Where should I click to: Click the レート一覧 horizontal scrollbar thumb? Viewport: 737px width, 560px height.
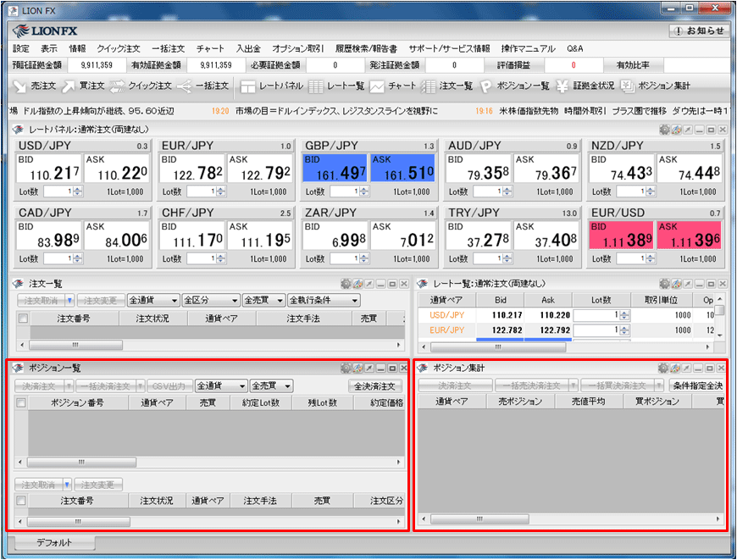[x=498, y=347]
